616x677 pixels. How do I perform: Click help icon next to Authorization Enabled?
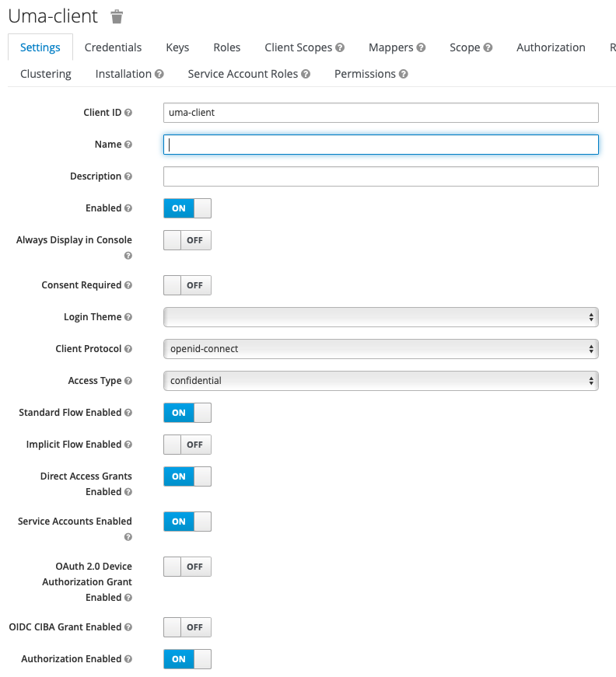128,659
